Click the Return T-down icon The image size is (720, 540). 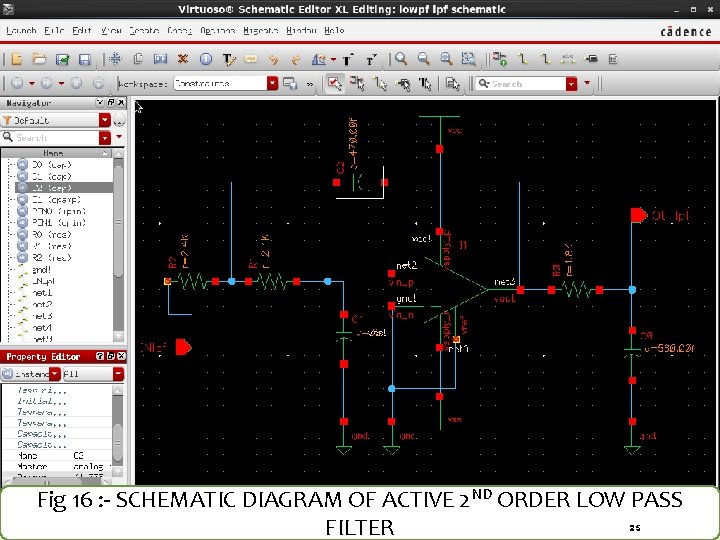tap(371, 59)
